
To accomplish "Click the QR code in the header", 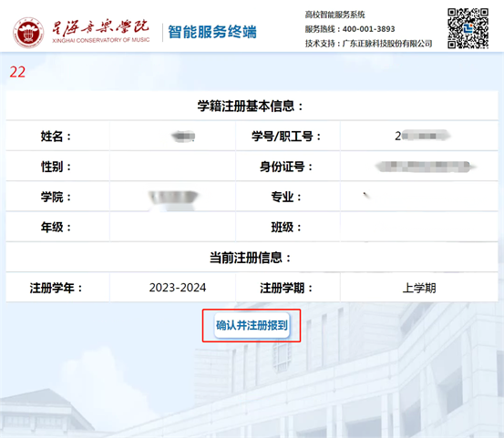I will [468, 28].
